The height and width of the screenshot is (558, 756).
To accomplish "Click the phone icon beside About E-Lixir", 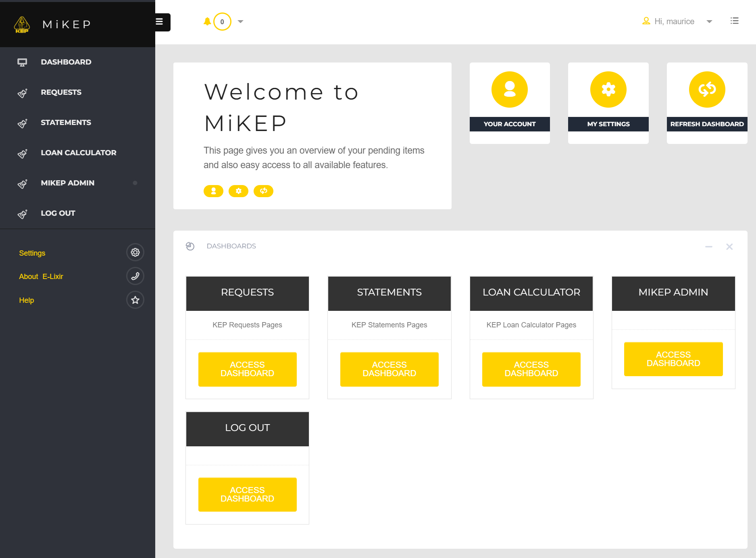I will click(135, 276).
